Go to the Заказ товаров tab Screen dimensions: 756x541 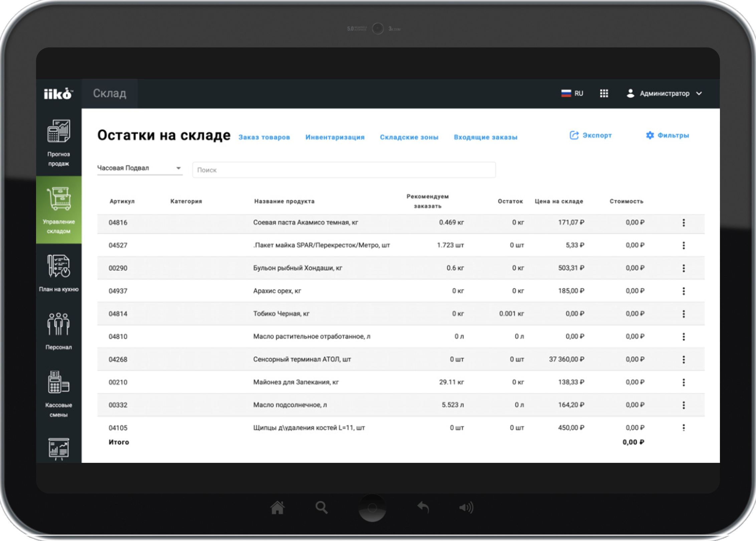tap(264, 137)
